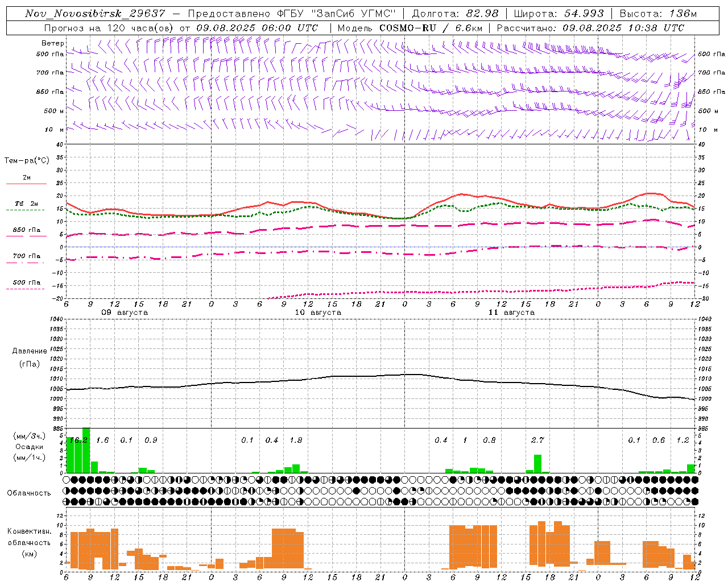The image size is (728, 582).
Task: Click the station title Nov_Novosibirsk_29637
Action: tap(95, 14)
